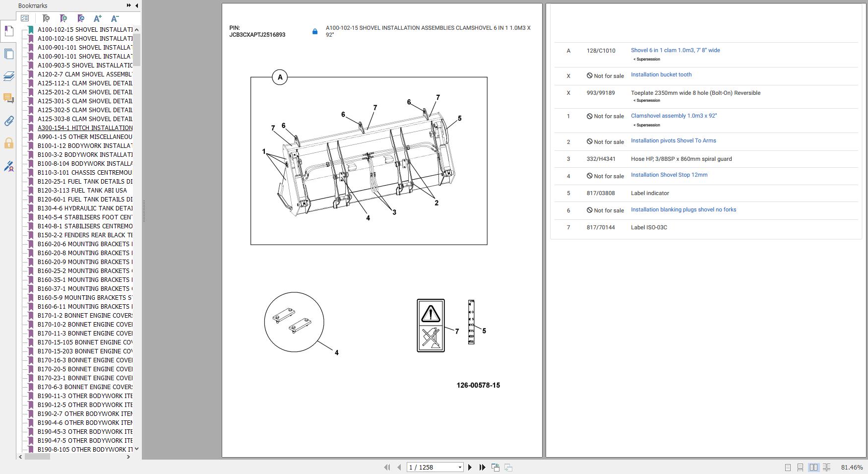Increase bookmark font size
Viewport: 868px width, 474px height.
tap(98, 18)
